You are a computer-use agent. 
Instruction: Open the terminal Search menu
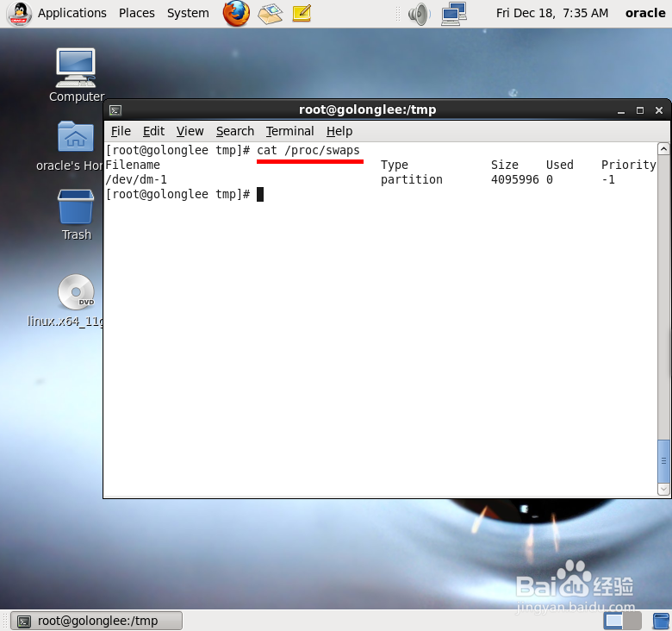(235, 131)
